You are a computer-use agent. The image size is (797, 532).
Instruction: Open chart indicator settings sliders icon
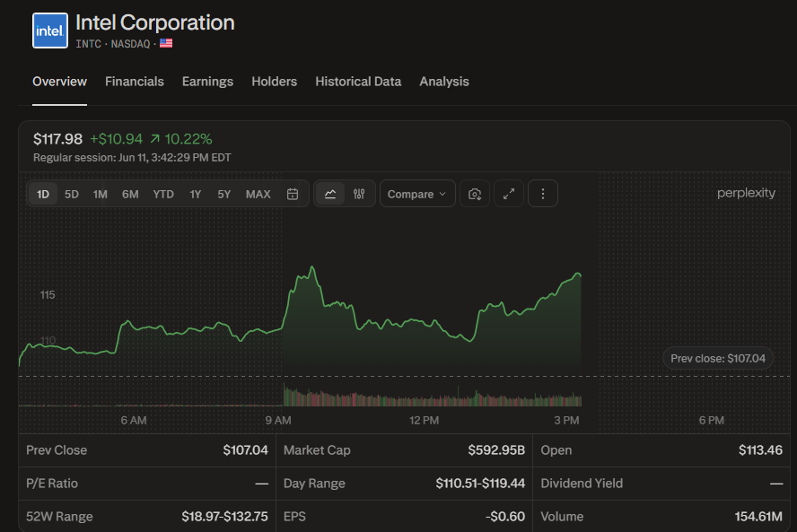pyautogui.click(x=359, y=194)
